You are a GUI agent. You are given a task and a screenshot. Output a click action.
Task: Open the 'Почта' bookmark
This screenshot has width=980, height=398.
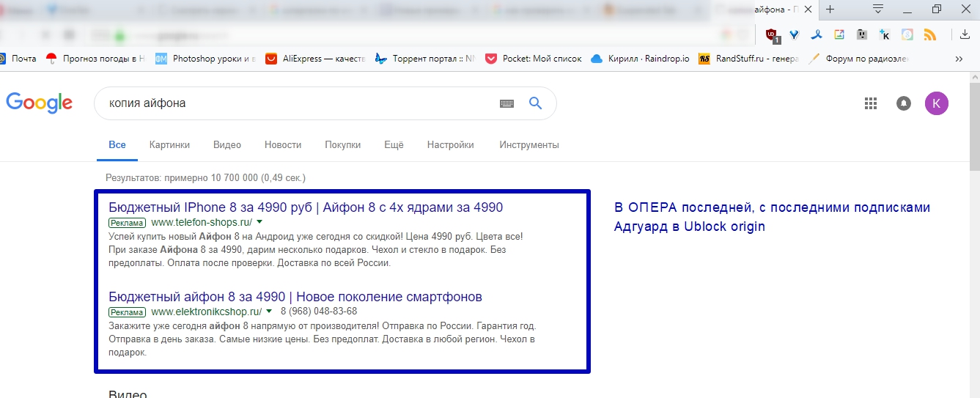click(x=18, y=59)
